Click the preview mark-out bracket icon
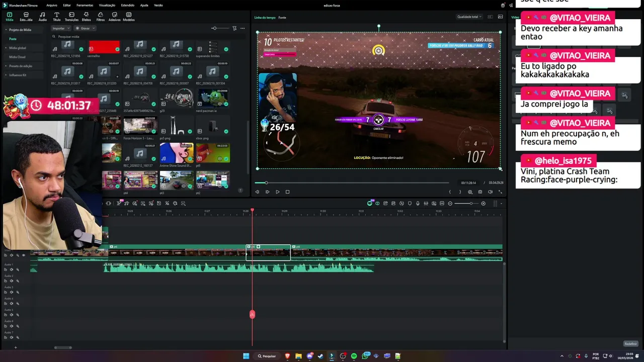Screen dimensions: 644x362 459,192
